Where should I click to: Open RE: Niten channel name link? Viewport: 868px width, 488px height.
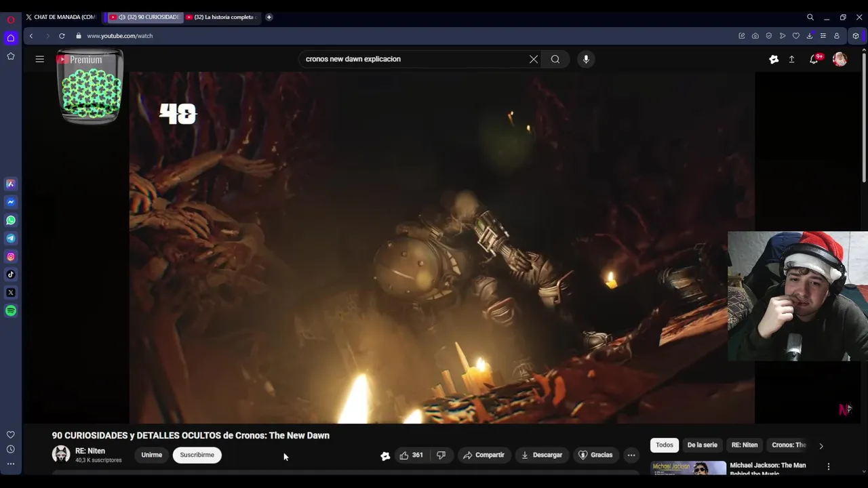tap(90, 451)
